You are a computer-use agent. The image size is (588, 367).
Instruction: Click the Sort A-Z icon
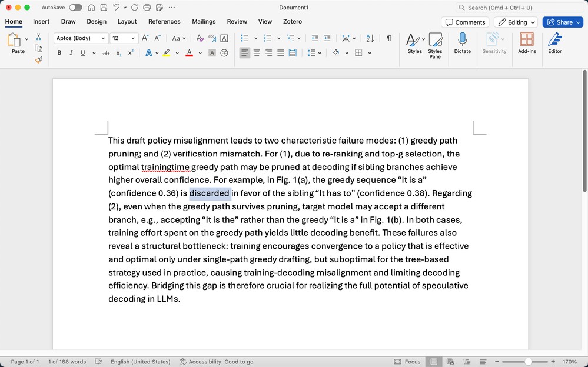[370, 38]
